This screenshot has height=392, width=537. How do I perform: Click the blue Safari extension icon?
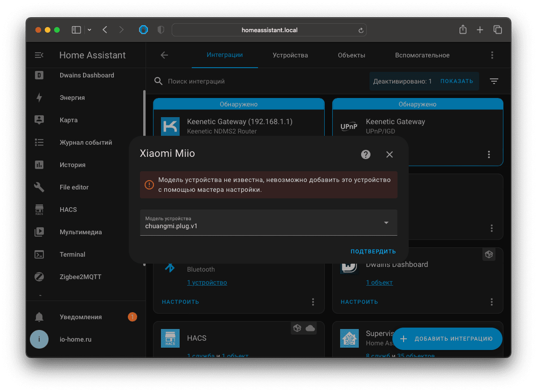point(144,30)
